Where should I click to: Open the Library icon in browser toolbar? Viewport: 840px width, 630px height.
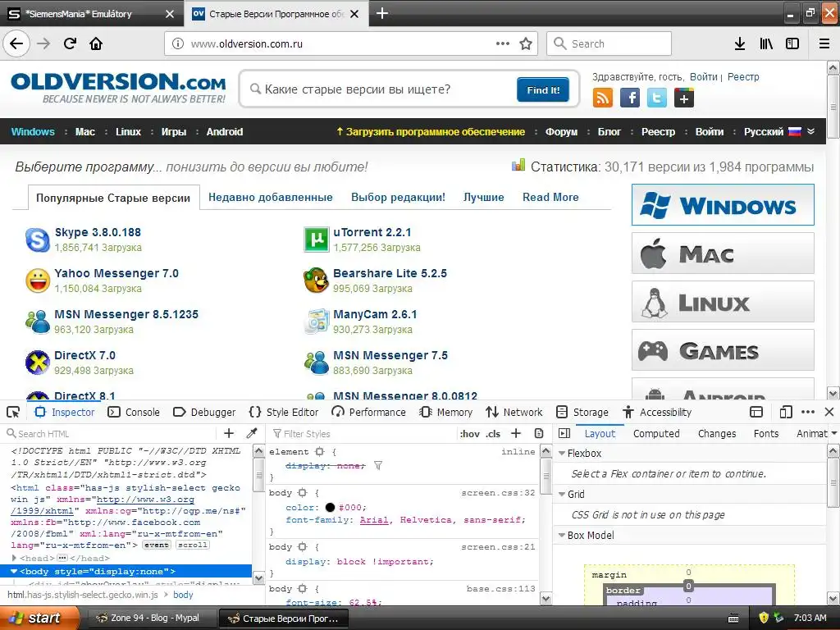tap(766, 43)
